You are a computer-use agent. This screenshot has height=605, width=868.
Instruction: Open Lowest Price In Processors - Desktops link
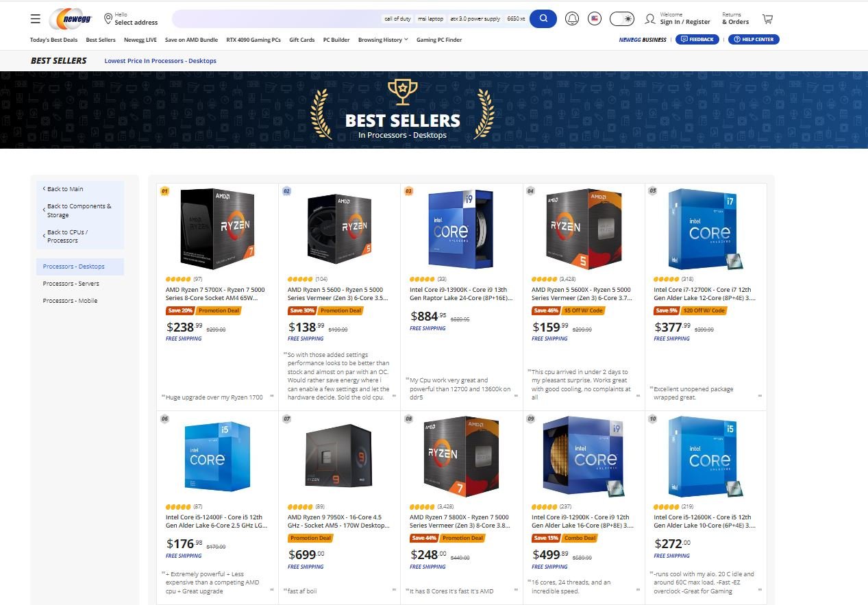(x=160, y=61)
